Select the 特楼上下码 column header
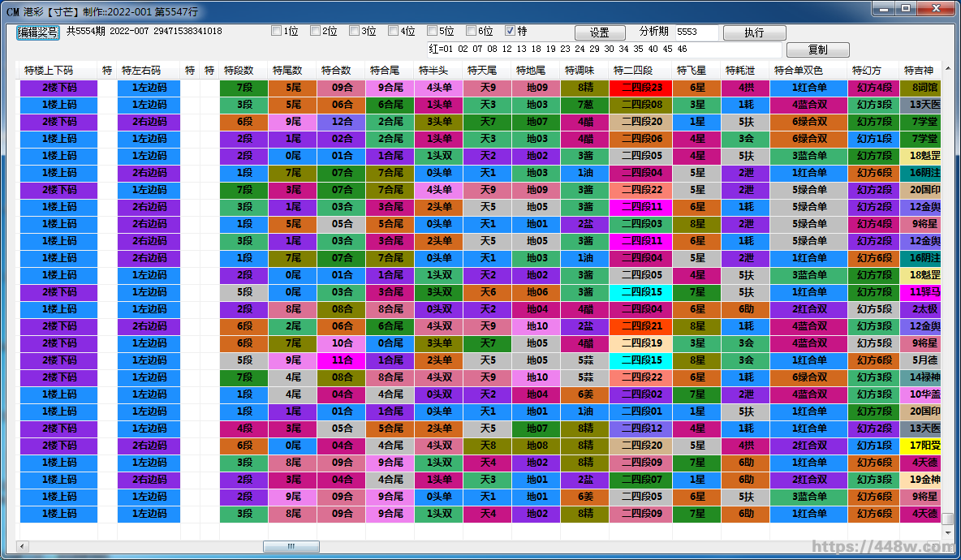This screenshot has height=560, width=961. pyautogui.click(x=49, y=71)
